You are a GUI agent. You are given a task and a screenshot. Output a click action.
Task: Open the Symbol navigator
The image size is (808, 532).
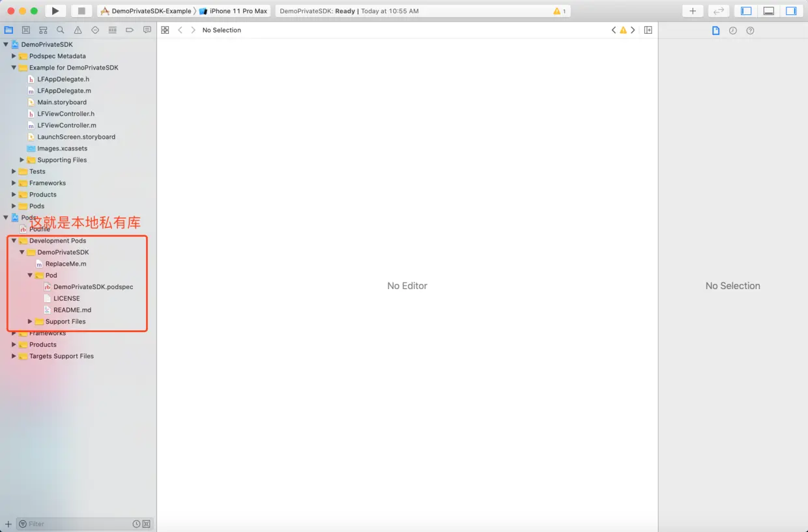[x=43, y=30]
